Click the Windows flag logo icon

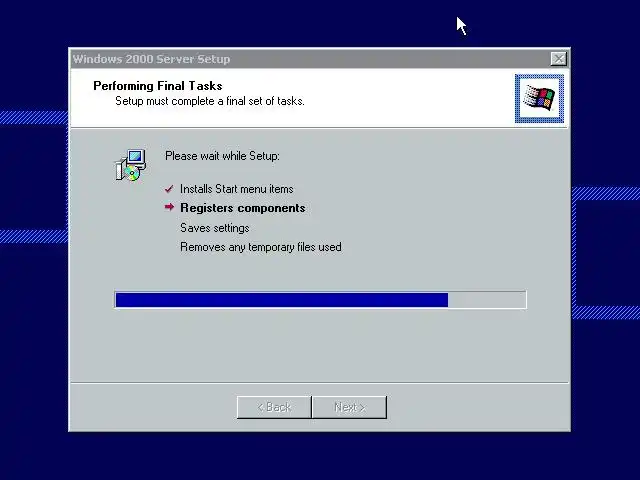[539, 98]
